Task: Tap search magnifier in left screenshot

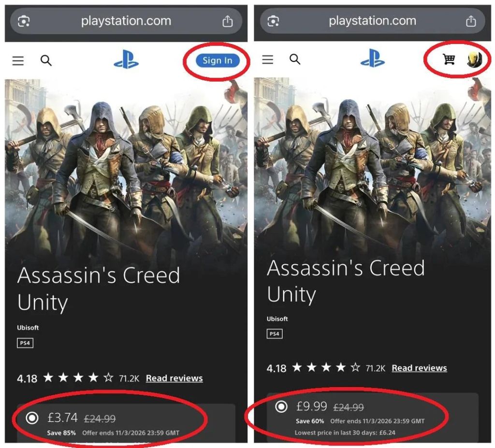Action: pos(46,60)
